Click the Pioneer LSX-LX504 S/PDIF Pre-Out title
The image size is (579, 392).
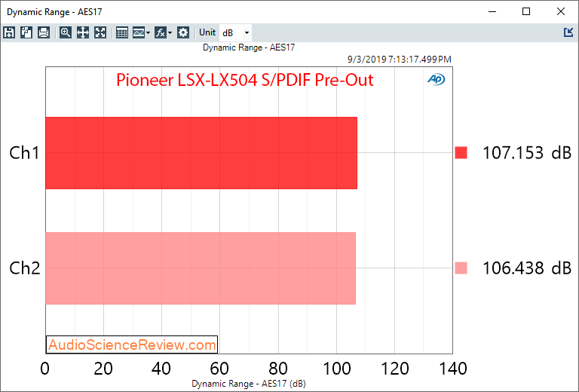(245, 80)
